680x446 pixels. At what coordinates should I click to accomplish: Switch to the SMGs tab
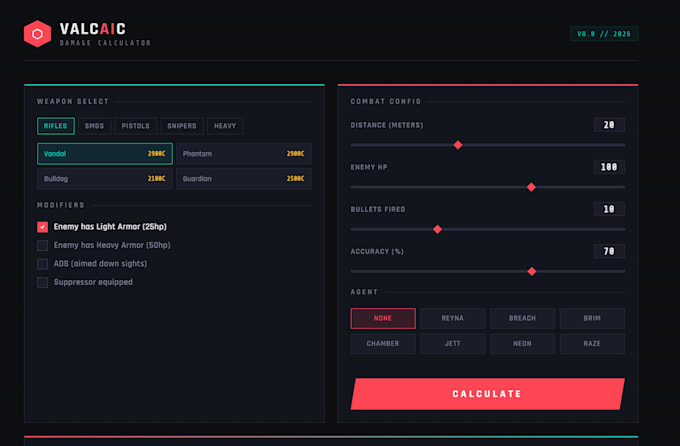(94, 126)
